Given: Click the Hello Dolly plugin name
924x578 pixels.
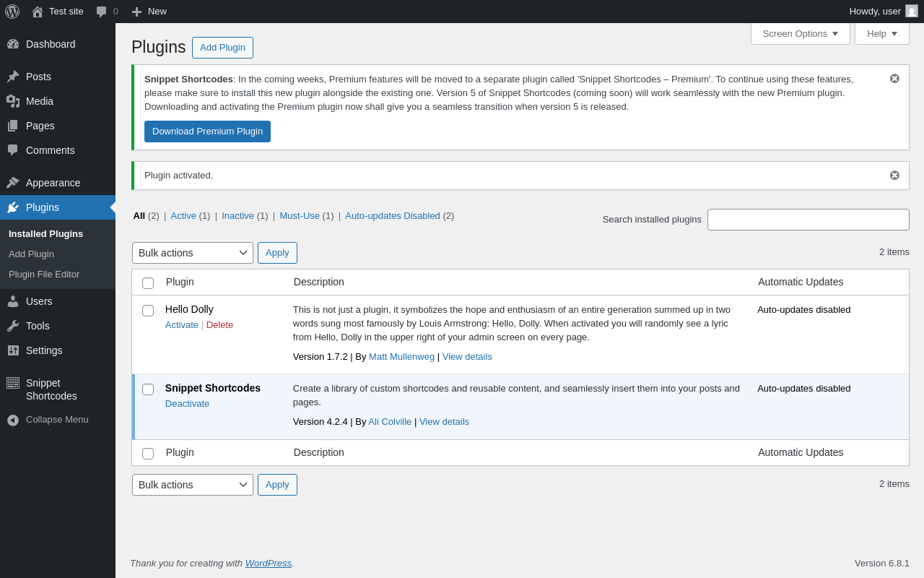Looking at the screenshot, I should pyautogui.click(x=189, y=310).
